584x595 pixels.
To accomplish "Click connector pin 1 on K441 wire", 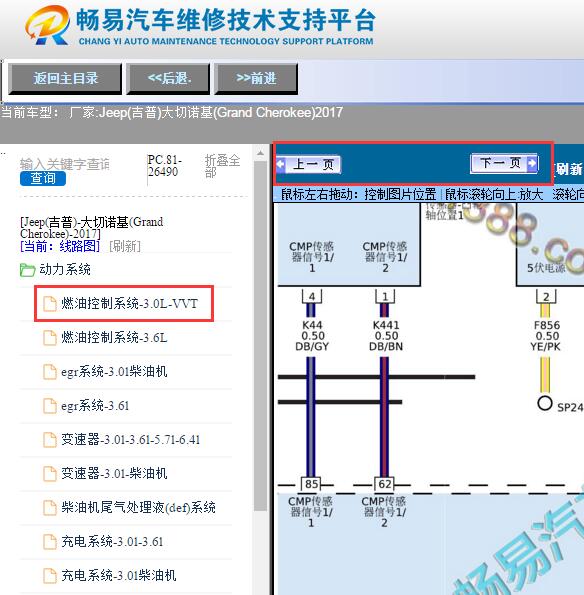I will [x=385, y=296].
